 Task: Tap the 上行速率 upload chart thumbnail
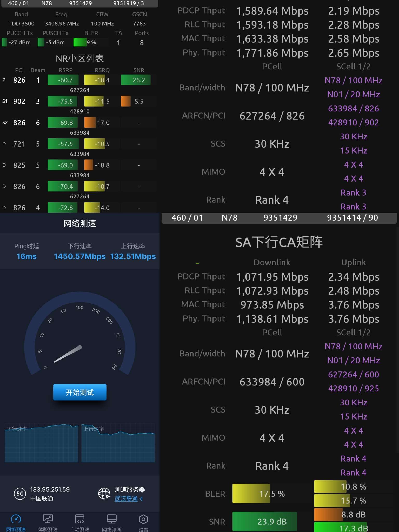118,443
